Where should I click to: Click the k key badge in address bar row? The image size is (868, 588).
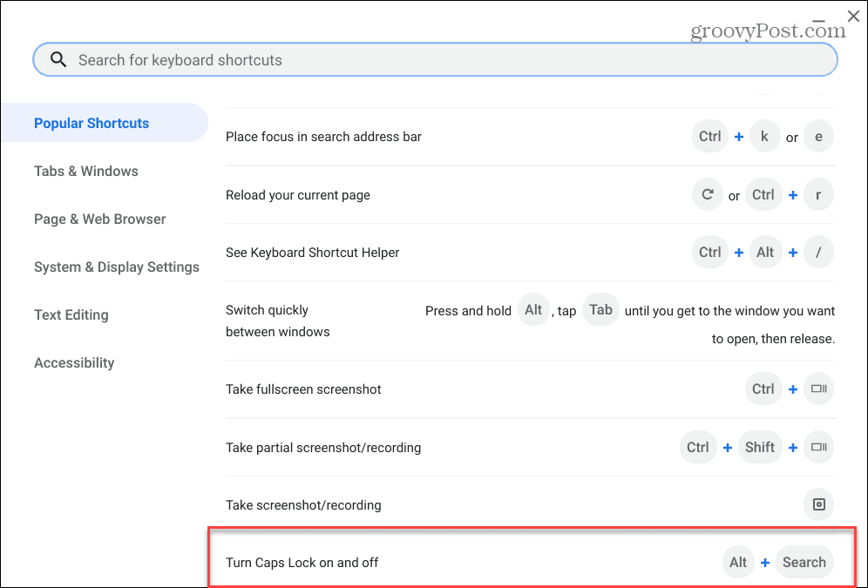coord(763,136)
